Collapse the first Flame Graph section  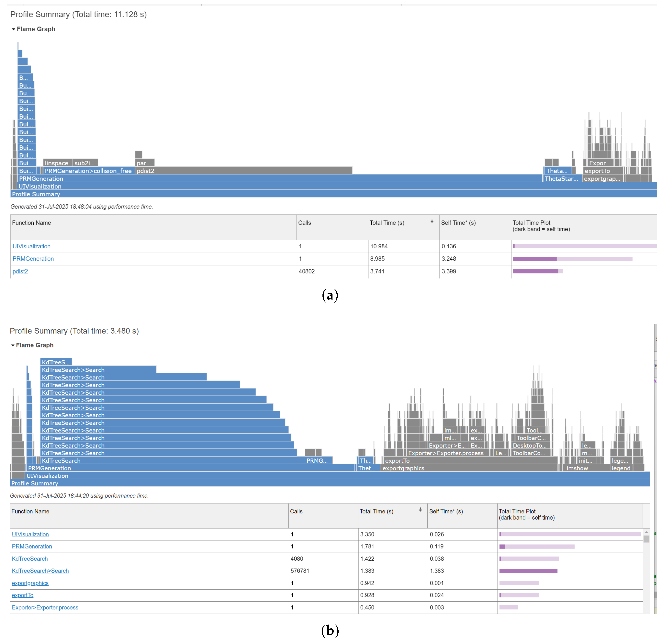[14, 29]
